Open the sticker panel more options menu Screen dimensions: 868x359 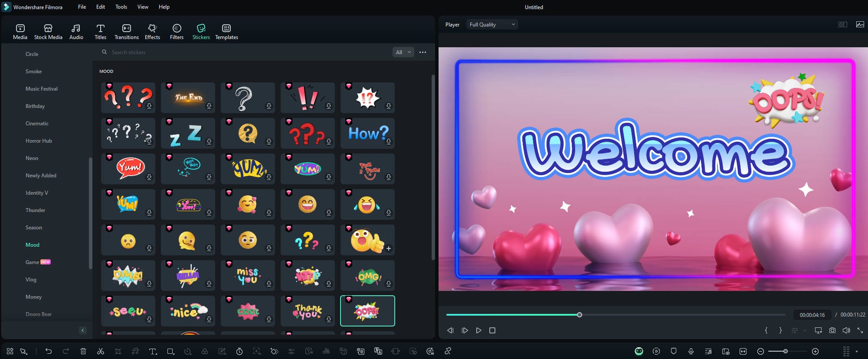[423, 52]
